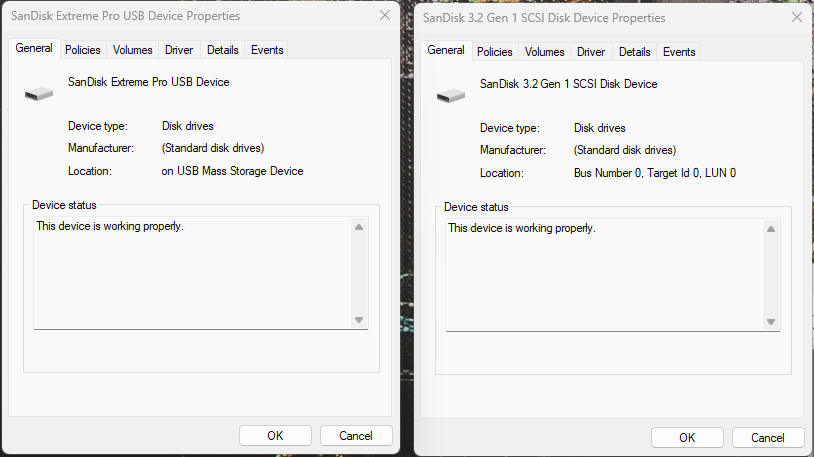The height and width of the screenshot is (457, 814).
Task: Click 'Bus Number 0, Target Id 0, LUN 0' text
Action: click(x=655, y=173)
